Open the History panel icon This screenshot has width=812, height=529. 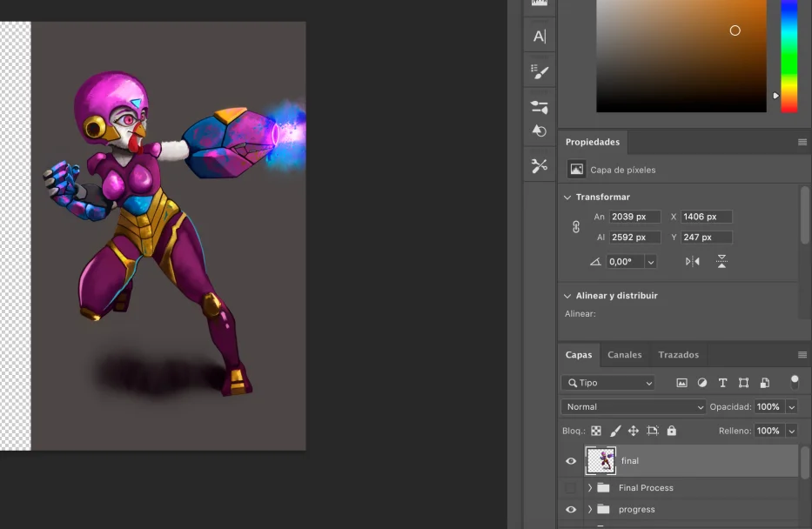[x=539, y=131]
